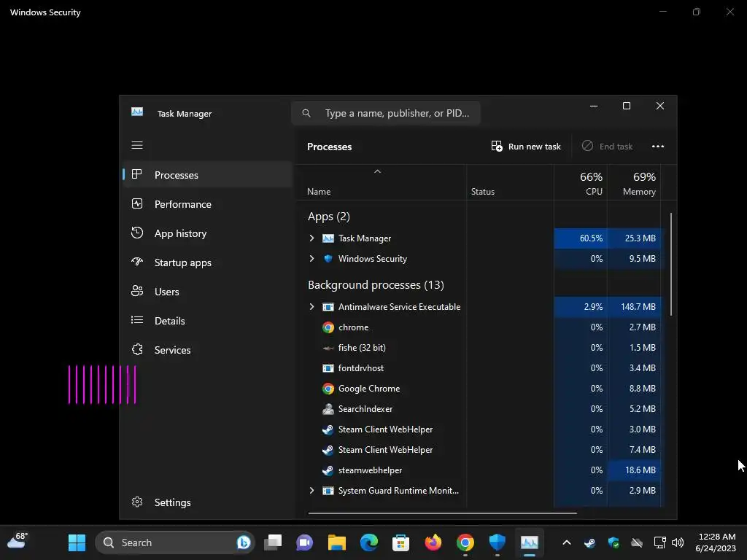Click the Run new task button

pyautogui.click(x=526, y=146)
